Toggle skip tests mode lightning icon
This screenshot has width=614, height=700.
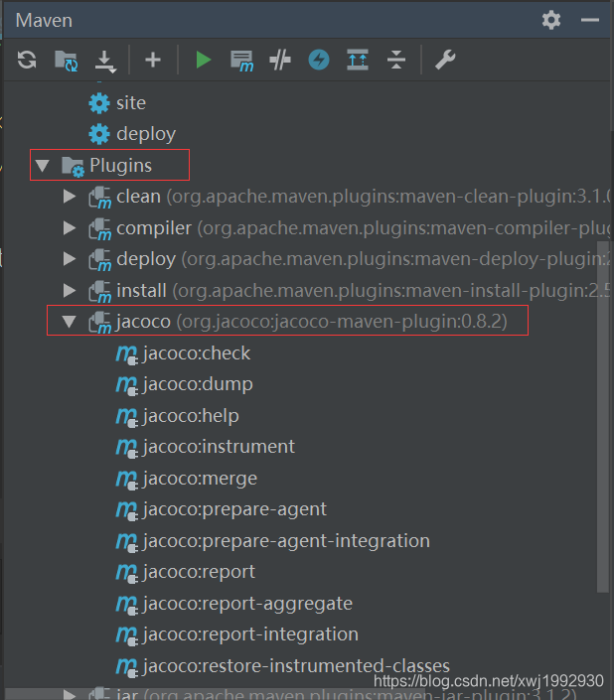tap(319, 60)
